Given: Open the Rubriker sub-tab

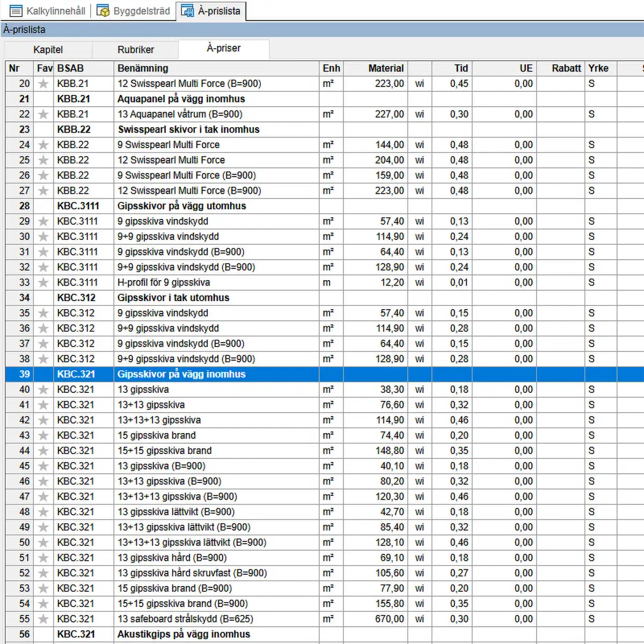Looking at the screenshot, I should coord(135,49).
